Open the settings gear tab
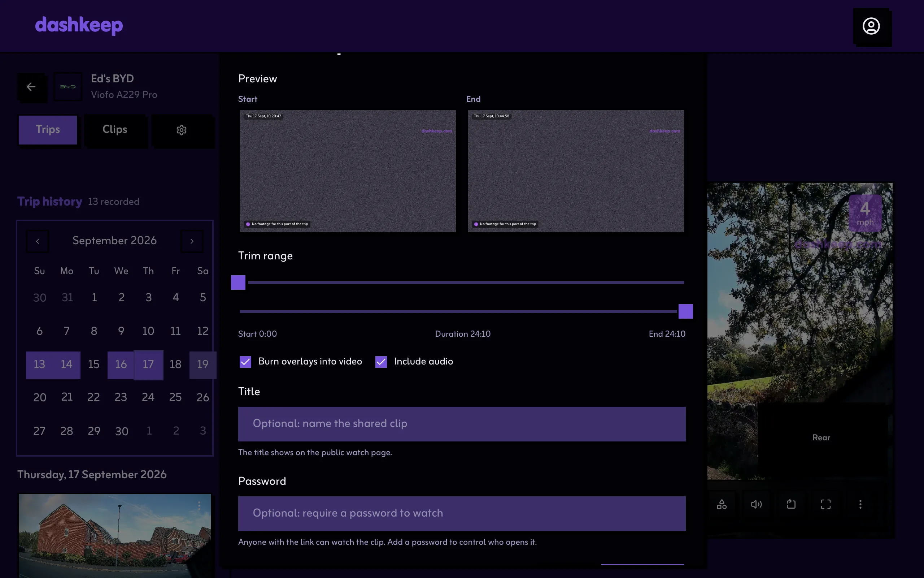Screen dimensions: 924x578 point(181,130)
